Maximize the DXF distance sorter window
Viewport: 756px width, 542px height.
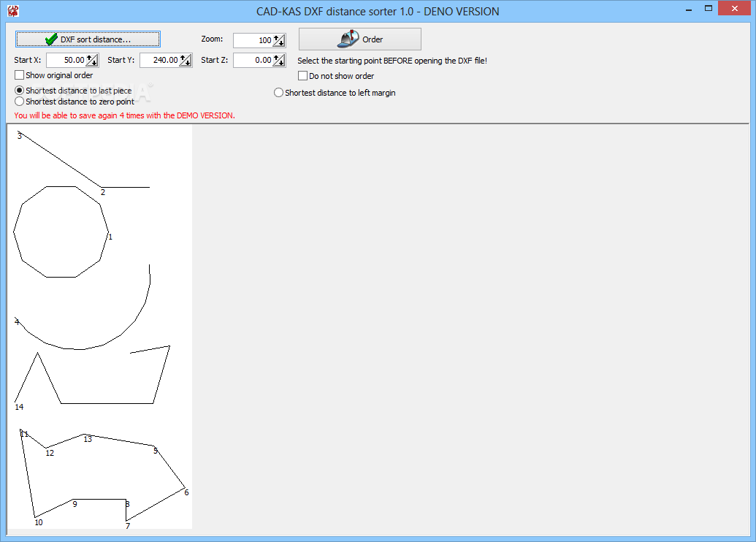[x=709, y=9]
